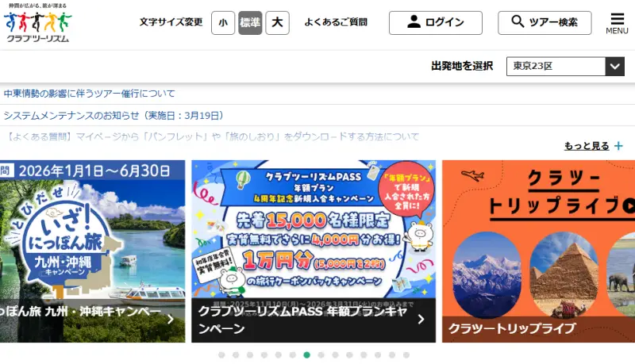
Task: Open the システムメンテナンスのお知らせ notice
Action: (x=114, y=115)
